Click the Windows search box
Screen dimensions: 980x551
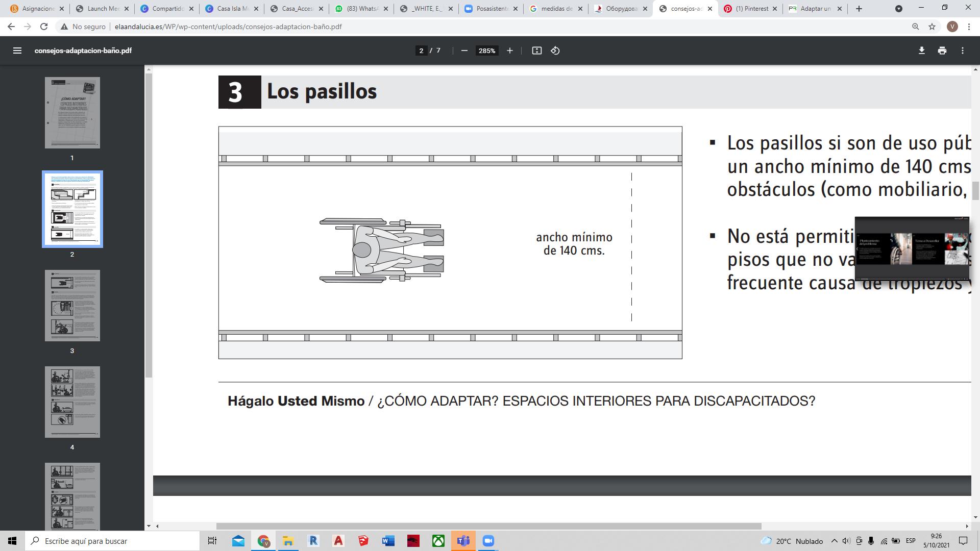pyautogui.click(x=112, y=541)
